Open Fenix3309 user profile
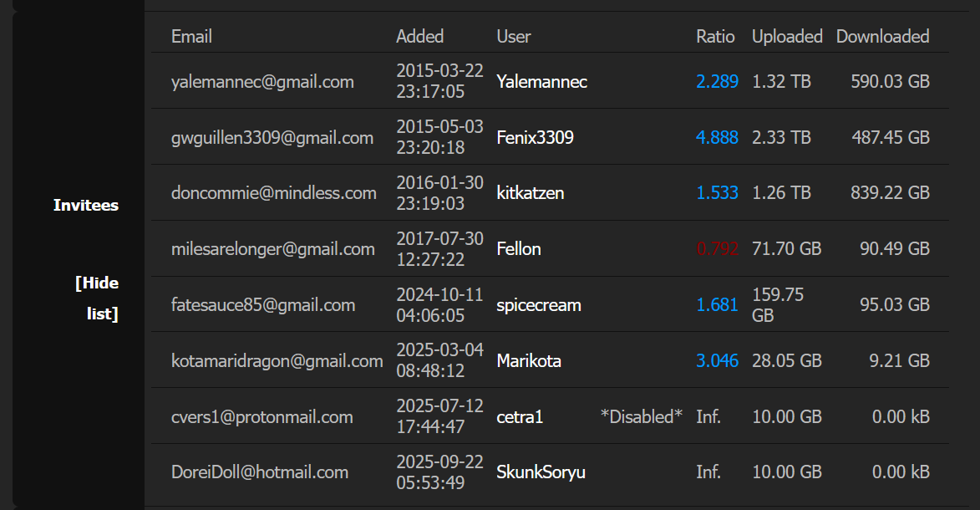 [x=535, y=138]
